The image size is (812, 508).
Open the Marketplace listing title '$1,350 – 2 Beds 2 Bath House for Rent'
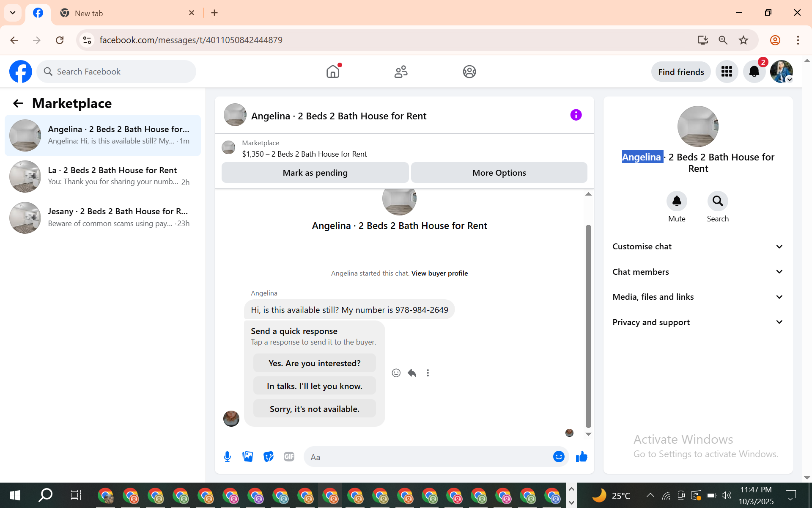304,154
